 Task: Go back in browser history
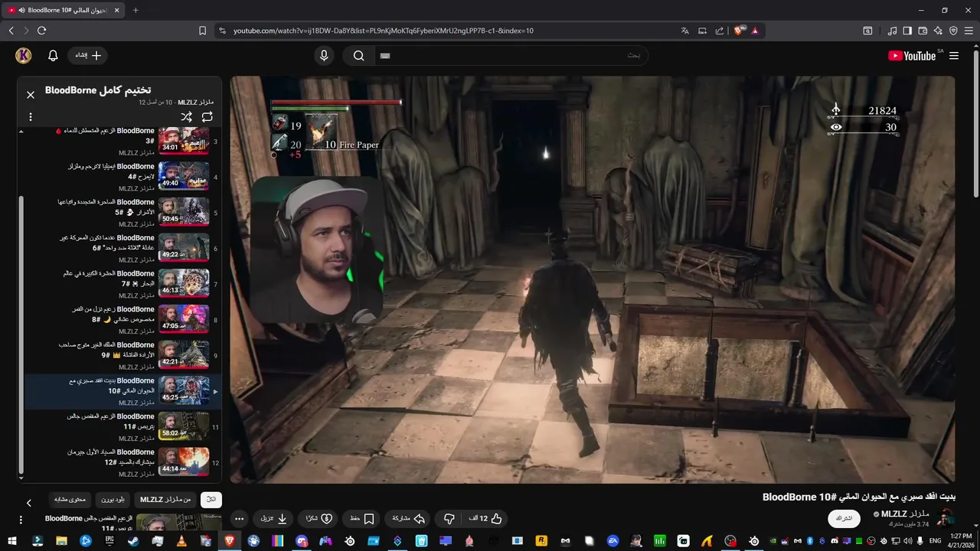(x=11, y=31)
